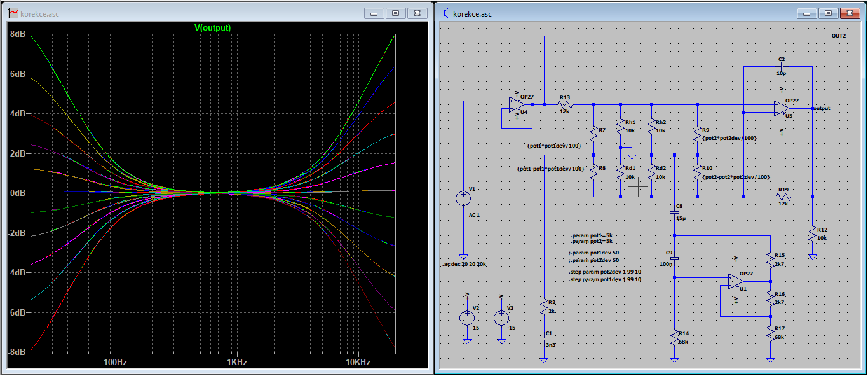Click the V1 AC voltage source
This screenshot has width=868, height=376.
tap(465, 198)
